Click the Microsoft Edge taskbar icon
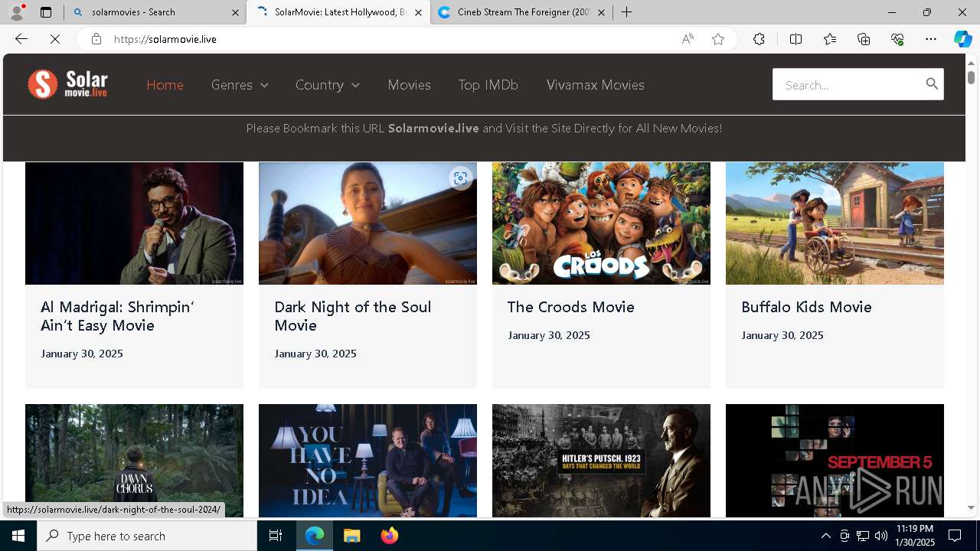Image resolution: width=980 pixels, height=551 pixels. 315,536
